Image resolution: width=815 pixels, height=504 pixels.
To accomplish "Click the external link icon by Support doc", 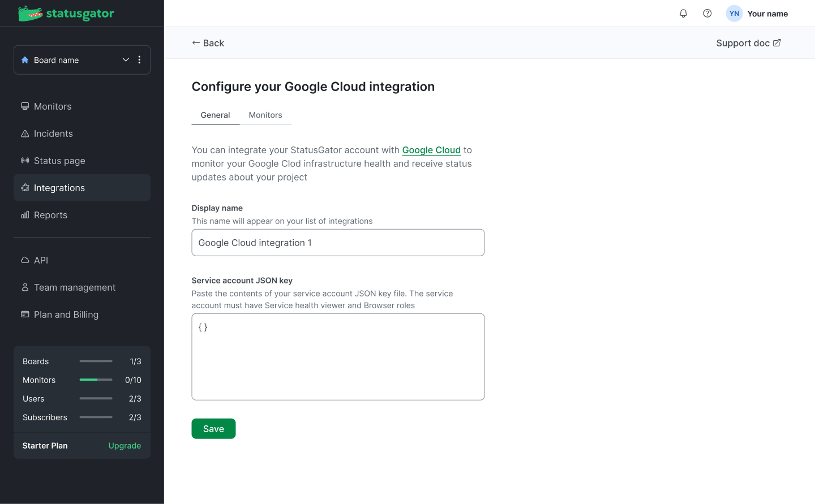I will click(x=777, y=43).
